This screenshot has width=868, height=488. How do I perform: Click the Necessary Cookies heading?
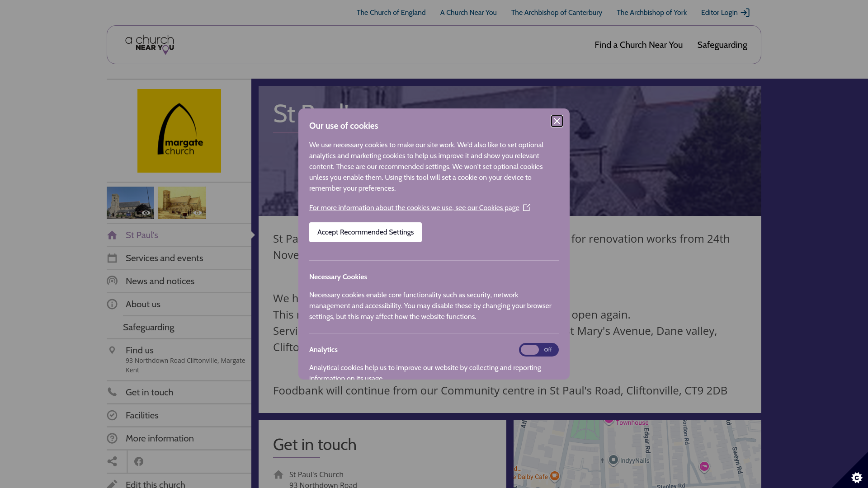click(x=338, y=277)
